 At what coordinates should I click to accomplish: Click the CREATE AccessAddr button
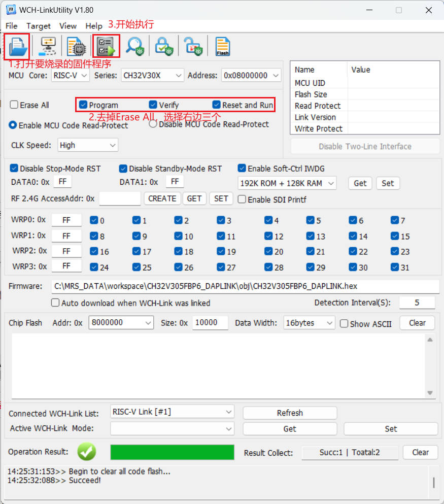click(x=162, y=198)
